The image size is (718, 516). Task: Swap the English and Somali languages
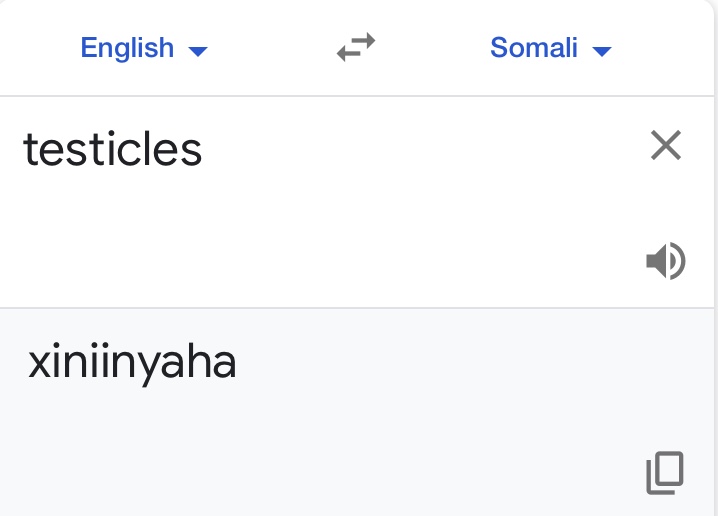tap(356, 48)
